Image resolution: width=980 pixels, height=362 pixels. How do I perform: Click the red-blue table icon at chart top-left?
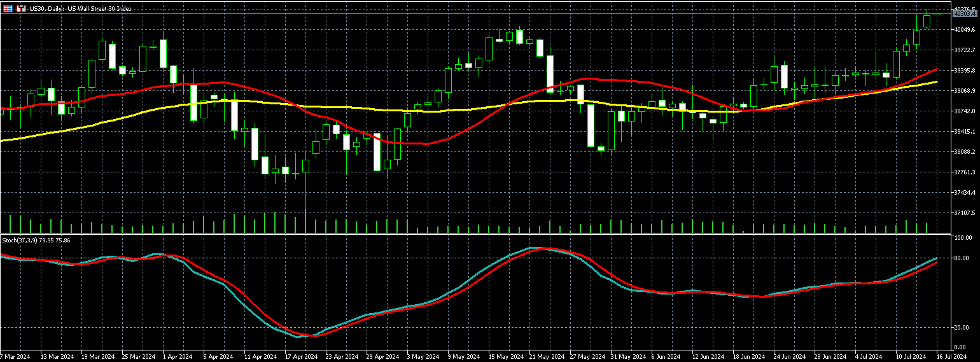[x=8, y=9]
